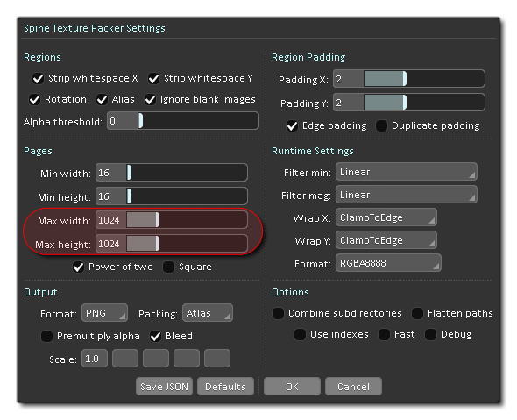Enable the Debug checkbox
The image size is (517, 420).
[x=430, y=335]
